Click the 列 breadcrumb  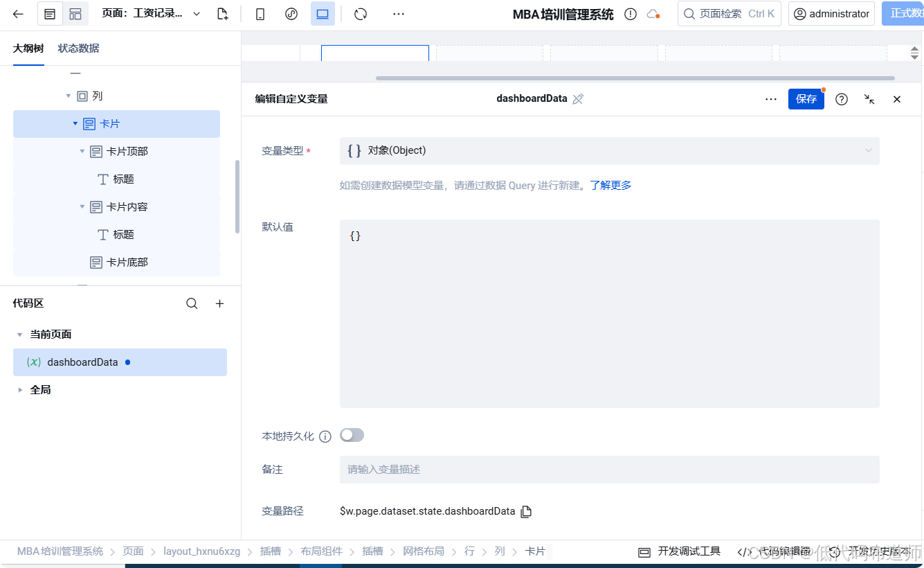pyautogui.click(x=500, y=551)
